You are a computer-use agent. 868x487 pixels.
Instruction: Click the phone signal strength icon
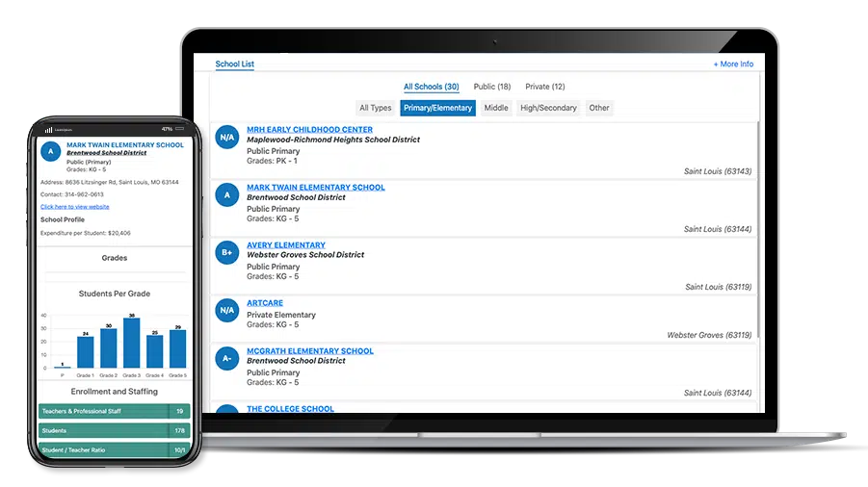[x=49, y=130]
